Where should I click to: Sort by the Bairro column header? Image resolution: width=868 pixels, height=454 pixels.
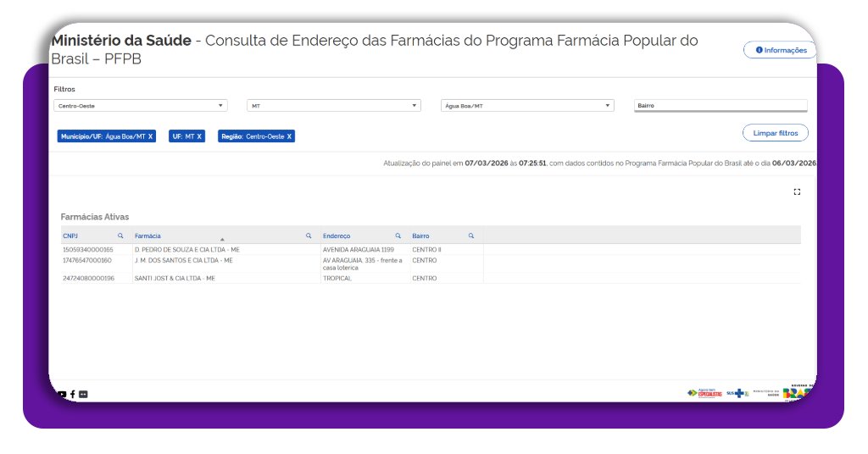coord(420,236)
